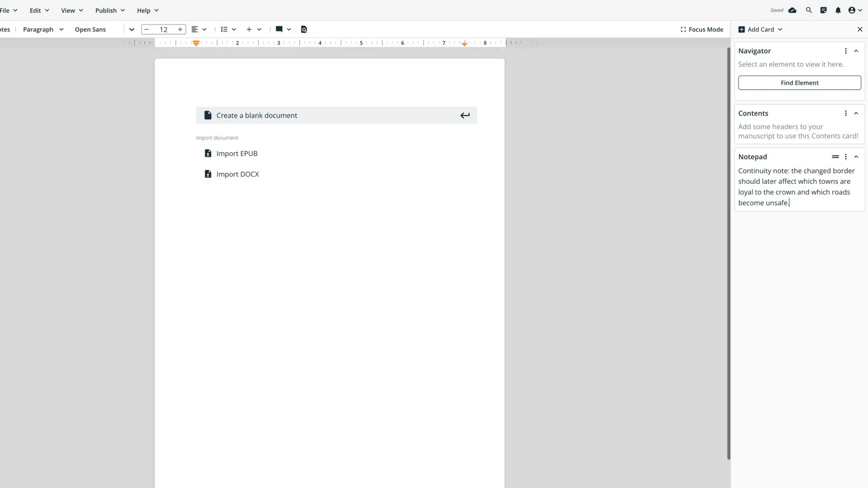The width and height of the screenshot is (868, 488).
Task: Click the insert plus icon
Action: pos(249,29)
